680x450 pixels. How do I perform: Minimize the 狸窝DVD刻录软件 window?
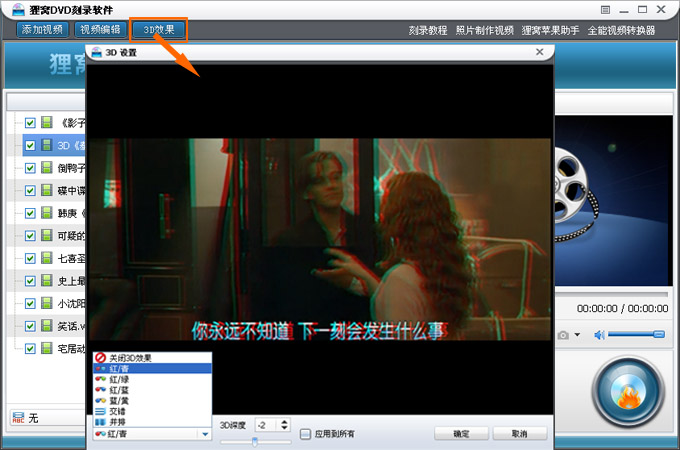624,10
